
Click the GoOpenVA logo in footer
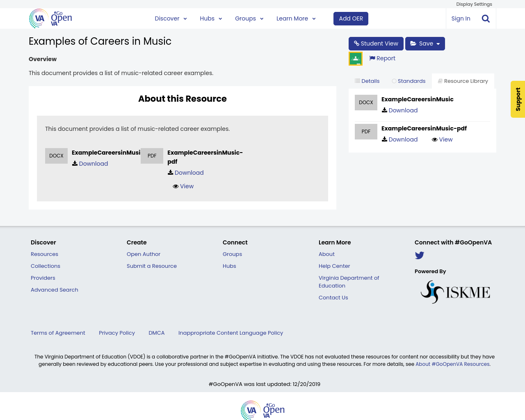[262, 409]
